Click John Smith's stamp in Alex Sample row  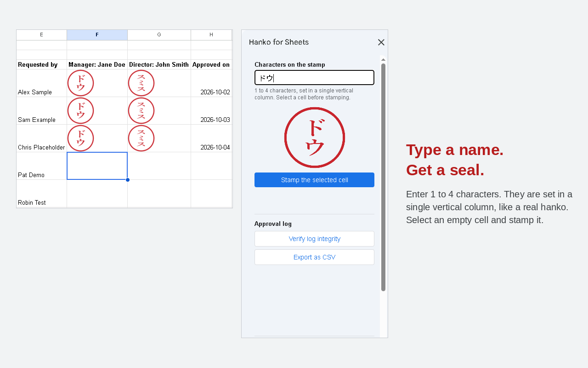coord(141,83)
